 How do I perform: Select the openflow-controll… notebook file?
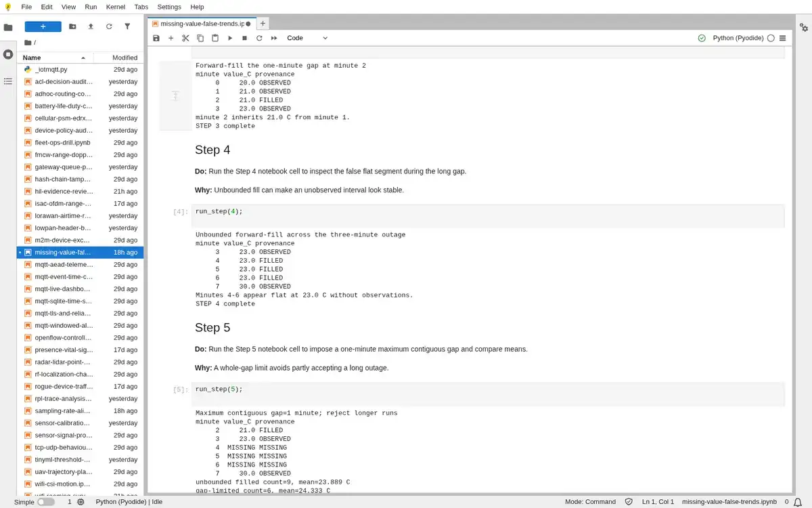pyautogui.click(x=80, y=338)
